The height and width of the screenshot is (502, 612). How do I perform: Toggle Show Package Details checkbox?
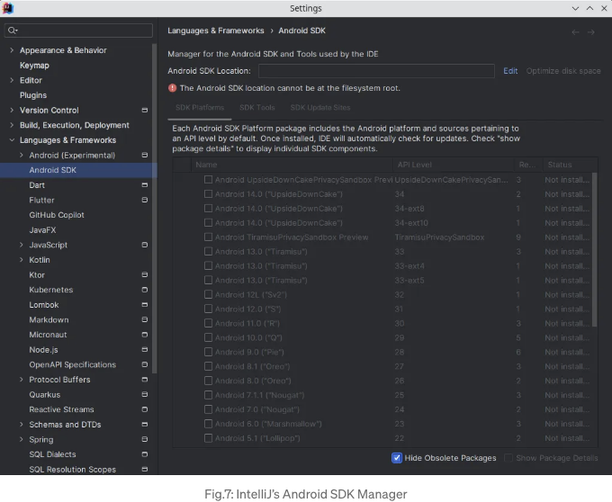[508, 458]
